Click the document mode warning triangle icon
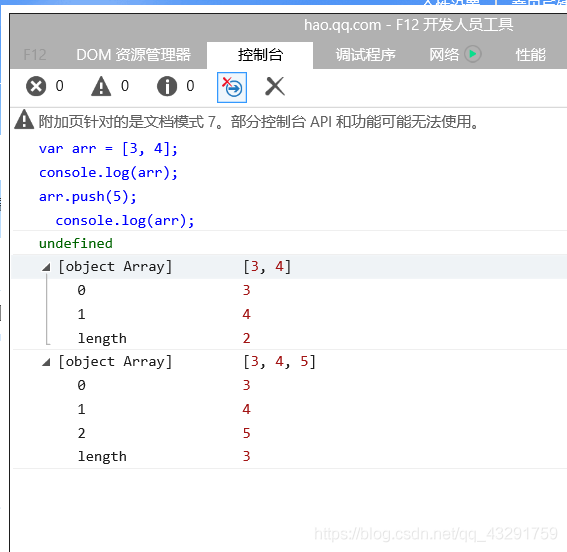Image resolution: width=567 pixels, height=552 pixels. pyautogui.click(x=24, y=120)
